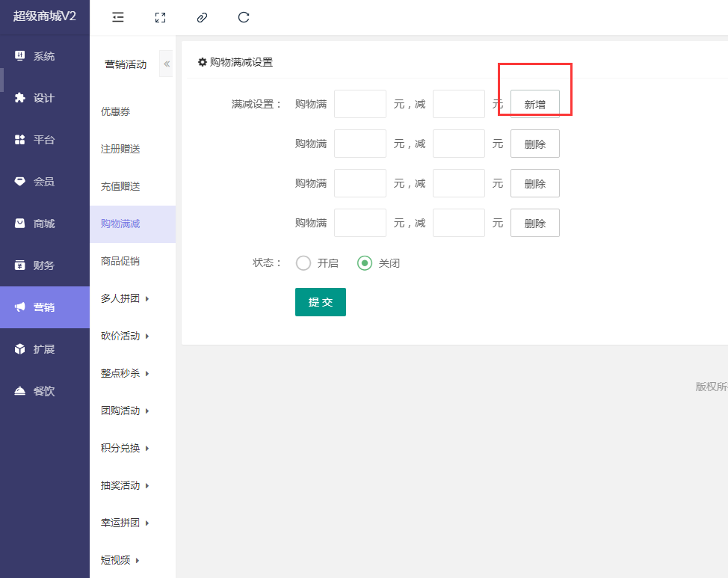Click the fullscreen icon in top toolbar
Viewport: 728px width, 578px height.
point(160,18)
